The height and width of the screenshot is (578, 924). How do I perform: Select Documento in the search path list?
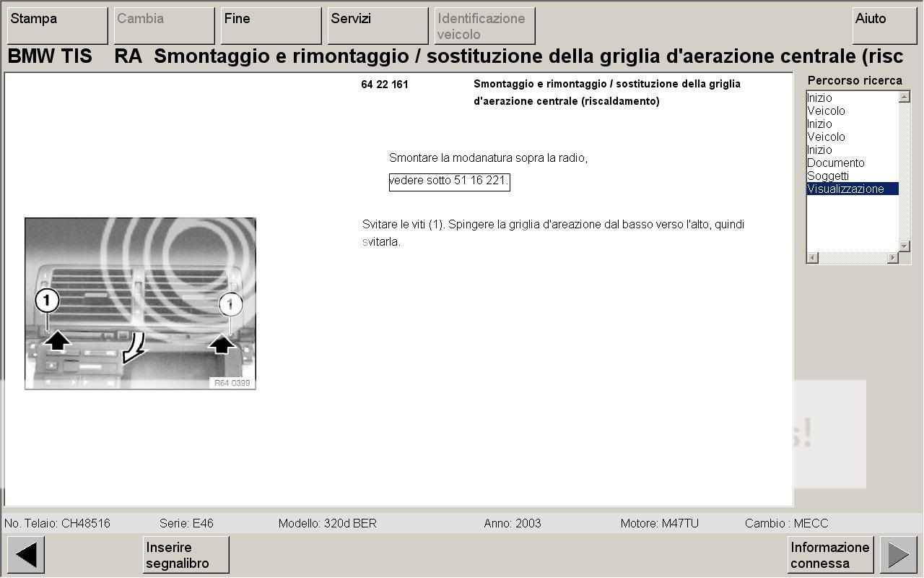click(835, 163)
